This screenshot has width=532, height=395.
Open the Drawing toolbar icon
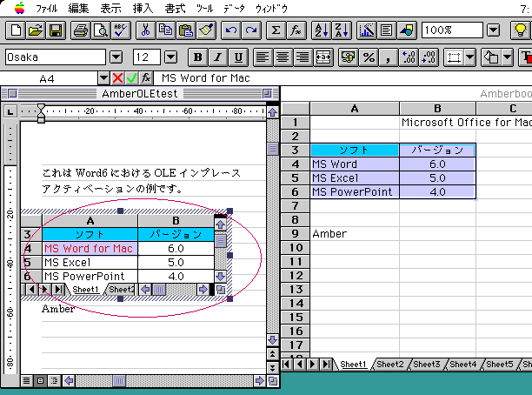coord(407,30)
